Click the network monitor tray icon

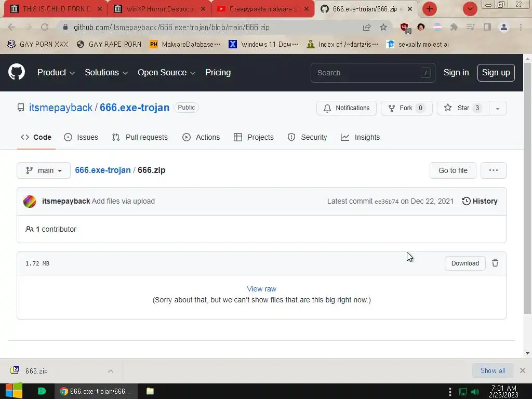(463, 392)
